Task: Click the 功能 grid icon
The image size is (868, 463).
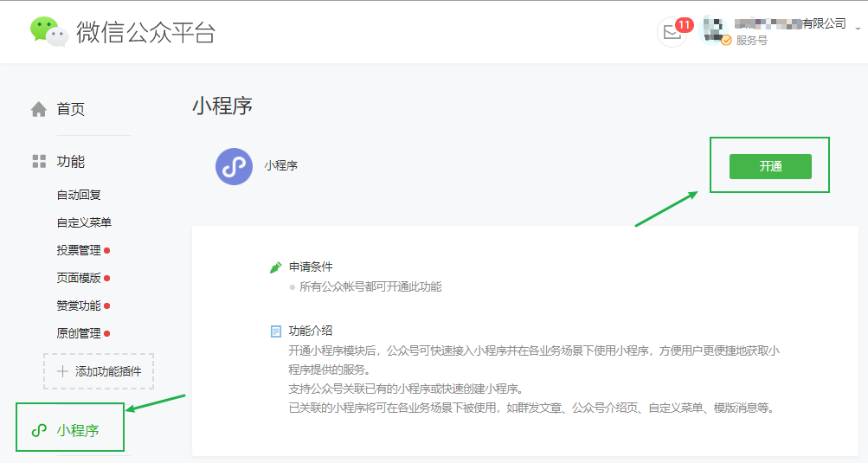Action: [39, 161]
